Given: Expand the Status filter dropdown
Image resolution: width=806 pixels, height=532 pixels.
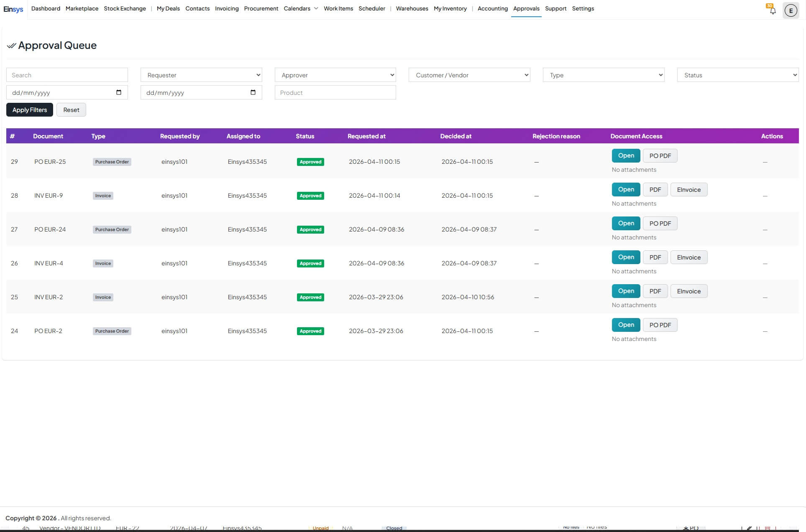Looking at the screenshot, I should [x=737, y=75].
